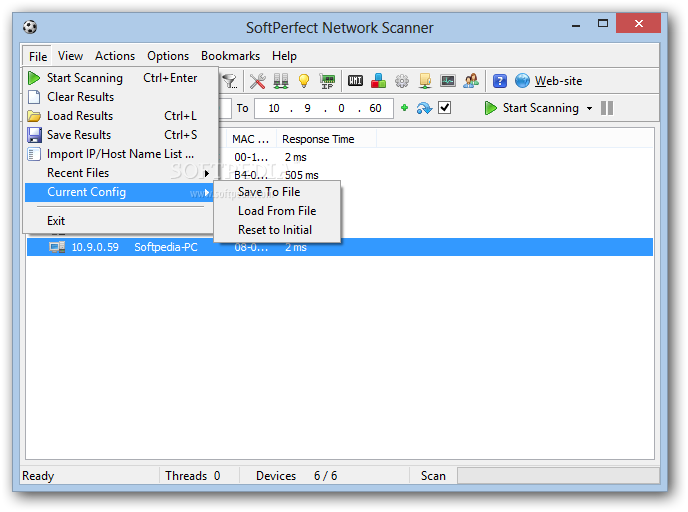Click the yellow light bulb icon
688x512 pixels.
304,81
